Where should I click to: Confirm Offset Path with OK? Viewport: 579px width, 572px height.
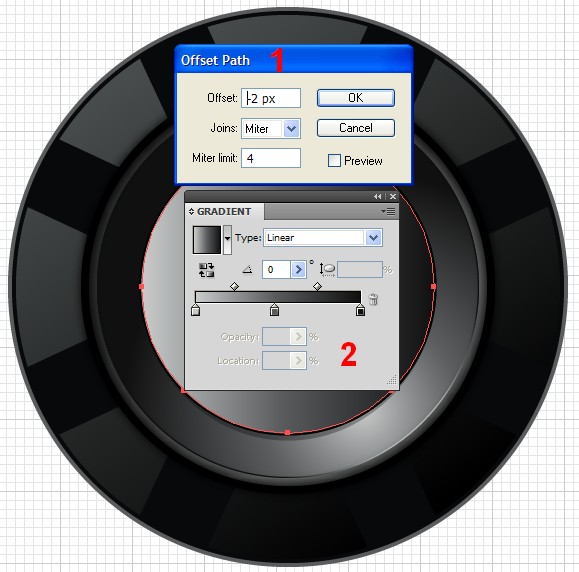click(356, 98)
